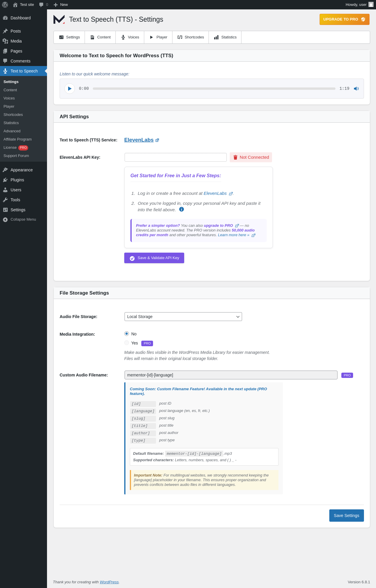Open the Voices submenu item
The height and width of the screenshot is (588, 376).
tap(9, 98)
